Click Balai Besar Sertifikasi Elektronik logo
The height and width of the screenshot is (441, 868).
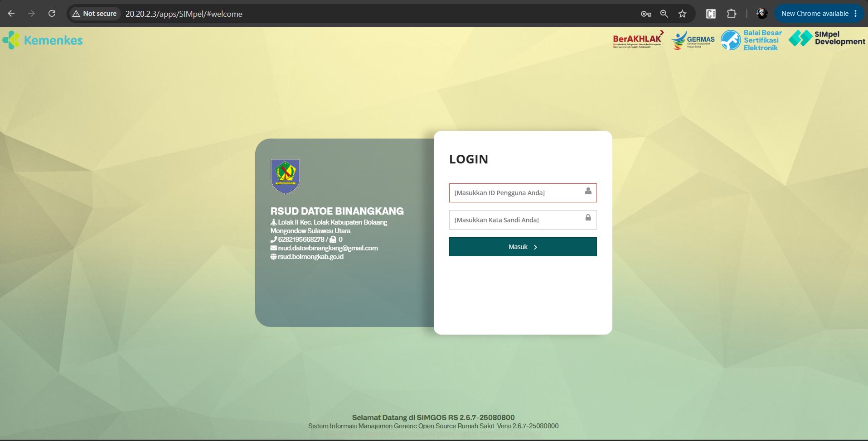tap(752, 40)
